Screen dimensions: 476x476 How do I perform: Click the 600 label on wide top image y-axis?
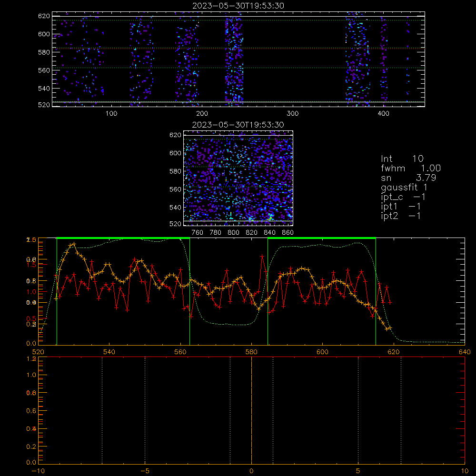44,34
